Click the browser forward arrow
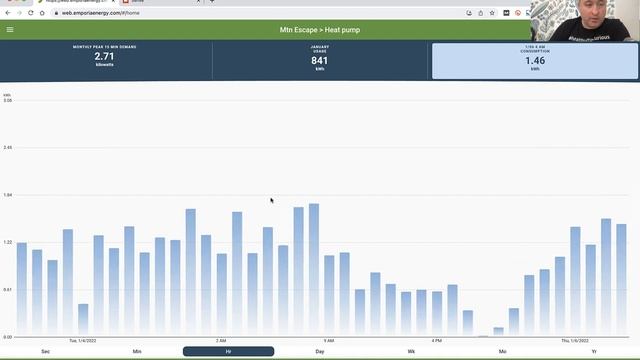The image size is (640, 360). pos(19,13)
